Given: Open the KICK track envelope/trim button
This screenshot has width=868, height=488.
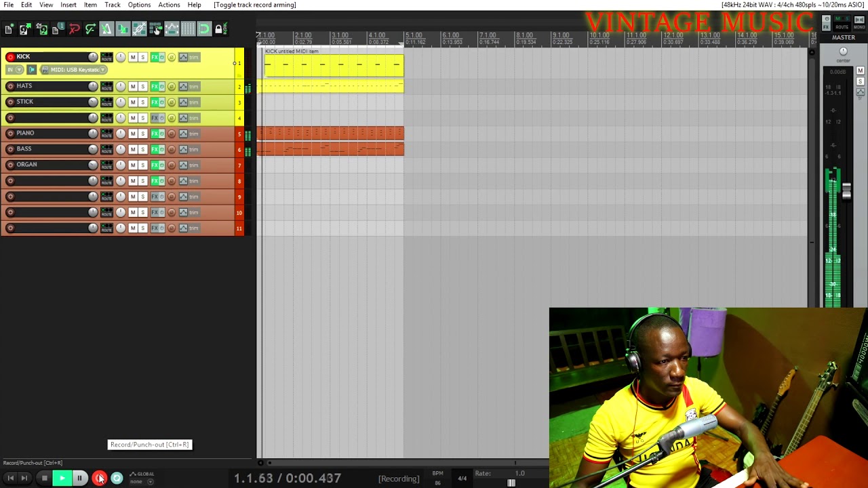Looking at the screenshot, I should (x=189, y=58).
